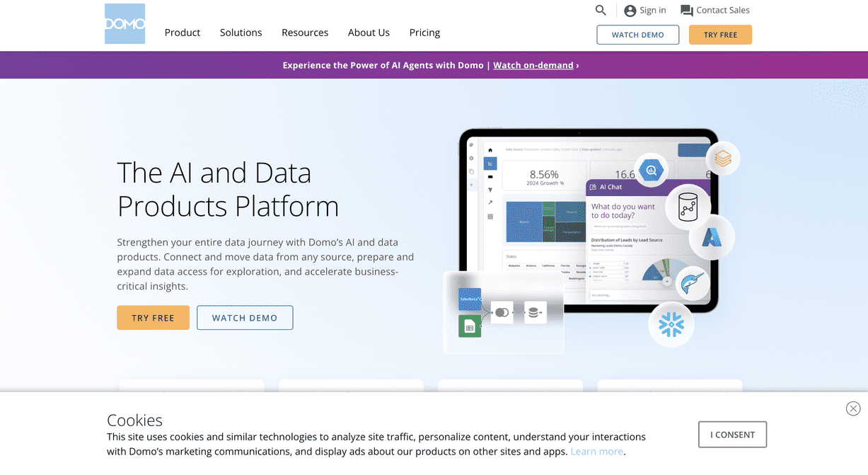Click the Sign in link
Viewport: 868px width, 475px height.
click(x=645, y=10)
